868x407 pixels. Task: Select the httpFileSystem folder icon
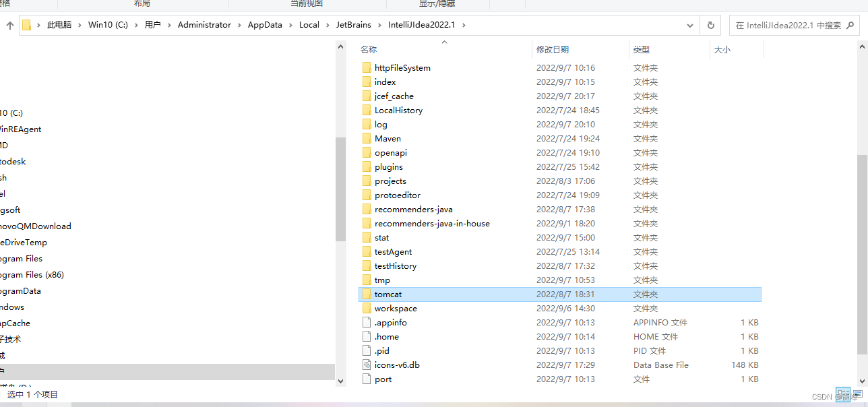pyautogui.click(x=367, y=67)
